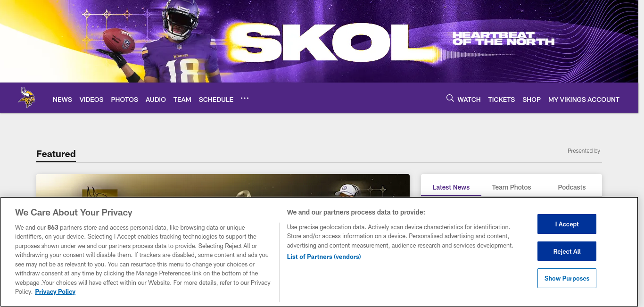The width and height of the screenshot is (644, 307).
Task: Open MY VIKINGS ACCOUNT
Action: coord(584,100)
